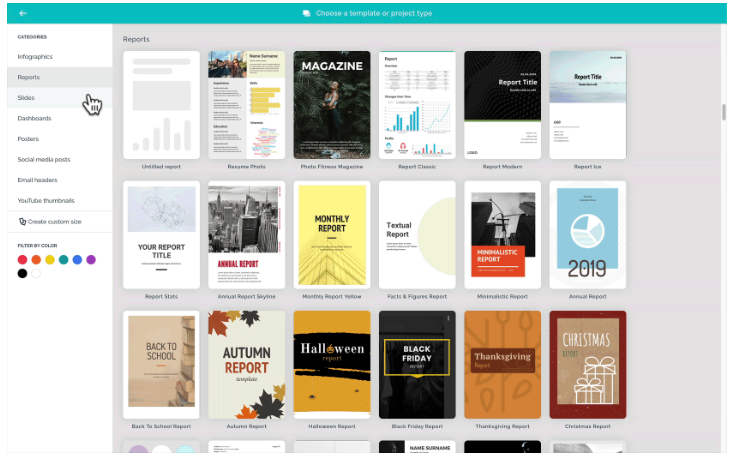Click the "Untitled report" caption

161,167
